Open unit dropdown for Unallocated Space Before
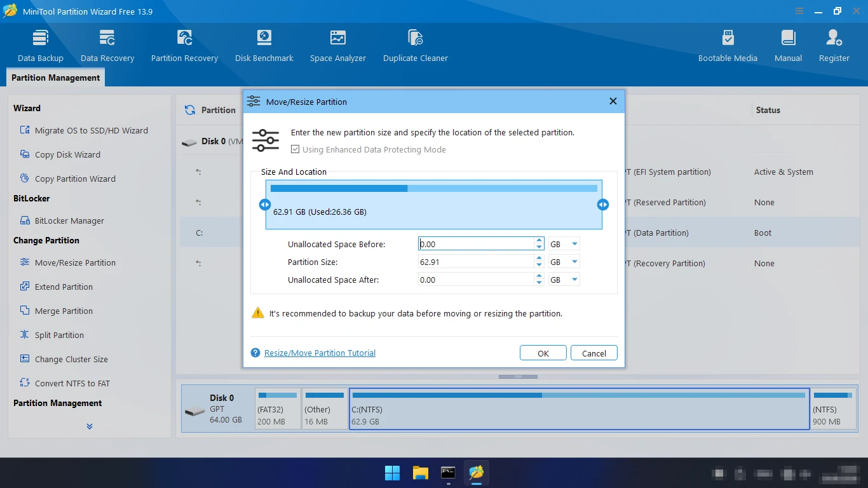This screenshot has height=488, width=868. 574,244
